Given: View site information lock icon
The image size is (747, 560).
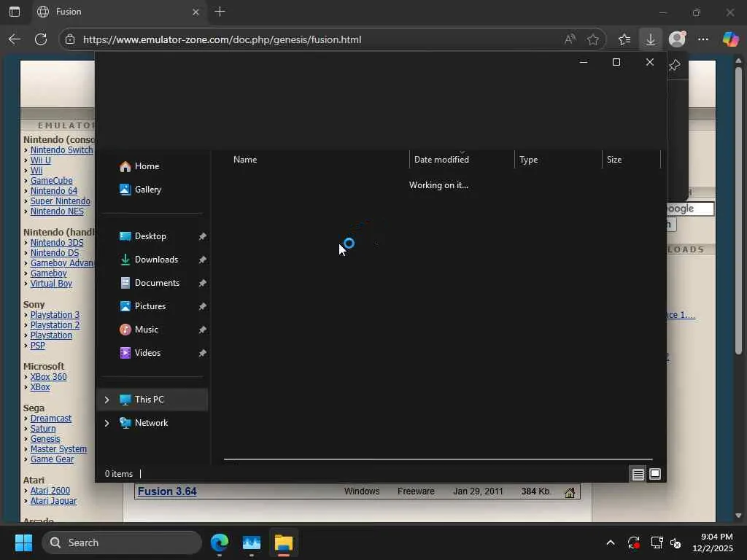Looking at the screenshot, I should point(70,39).
